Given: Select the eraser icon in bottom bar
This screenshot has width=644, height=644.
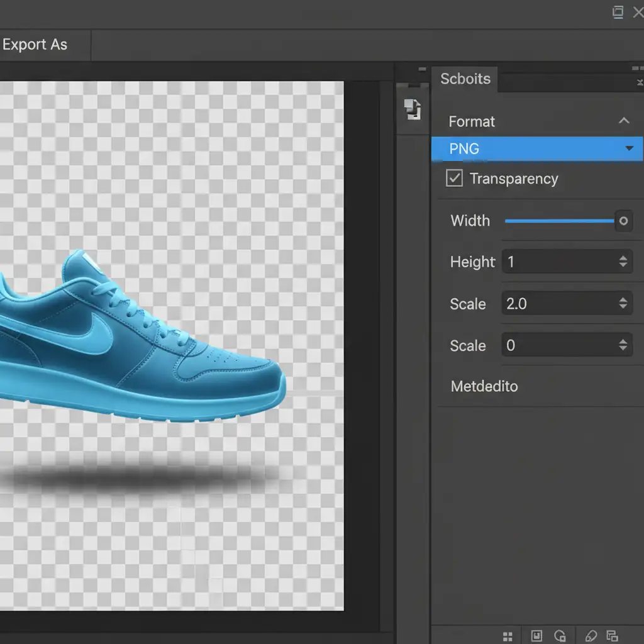Looking at the screenshot, I should coord(590,636).
